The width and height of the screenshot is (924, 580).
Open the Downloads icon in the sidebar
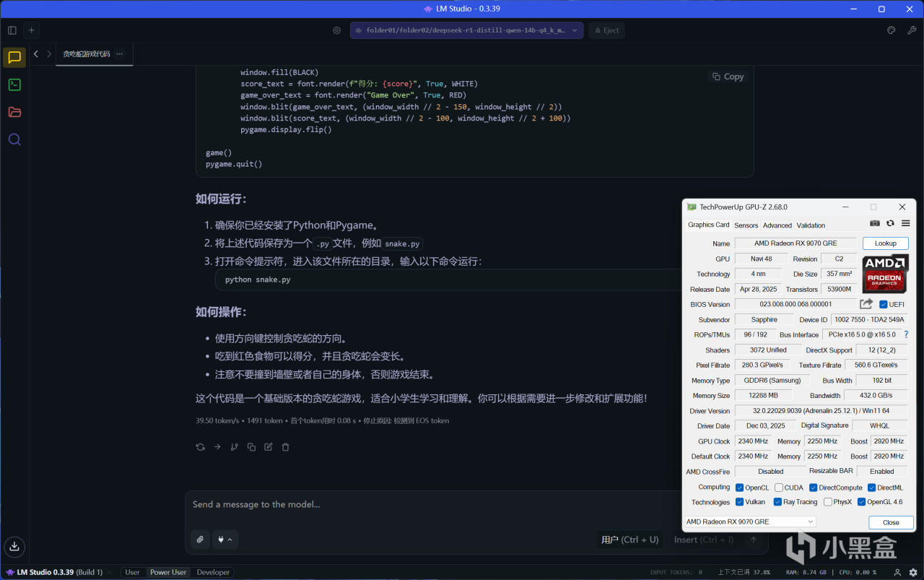click(14, 545)
